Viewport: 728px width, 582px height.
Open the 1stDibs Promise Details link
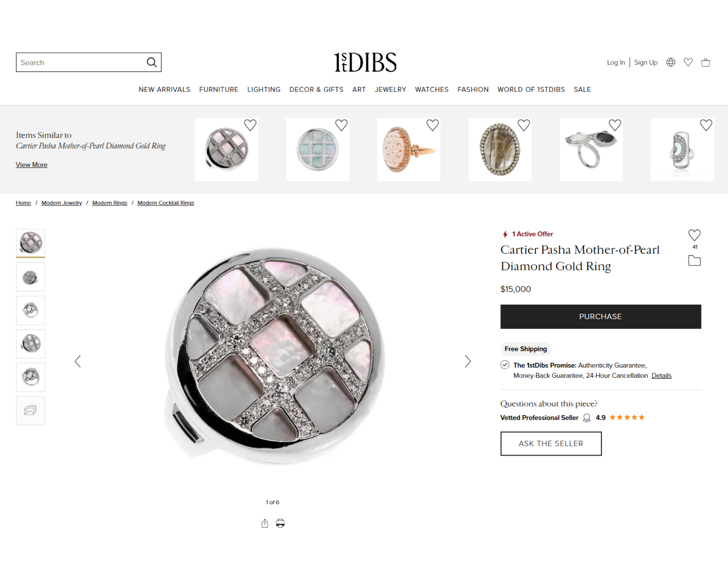click(662, 376)
